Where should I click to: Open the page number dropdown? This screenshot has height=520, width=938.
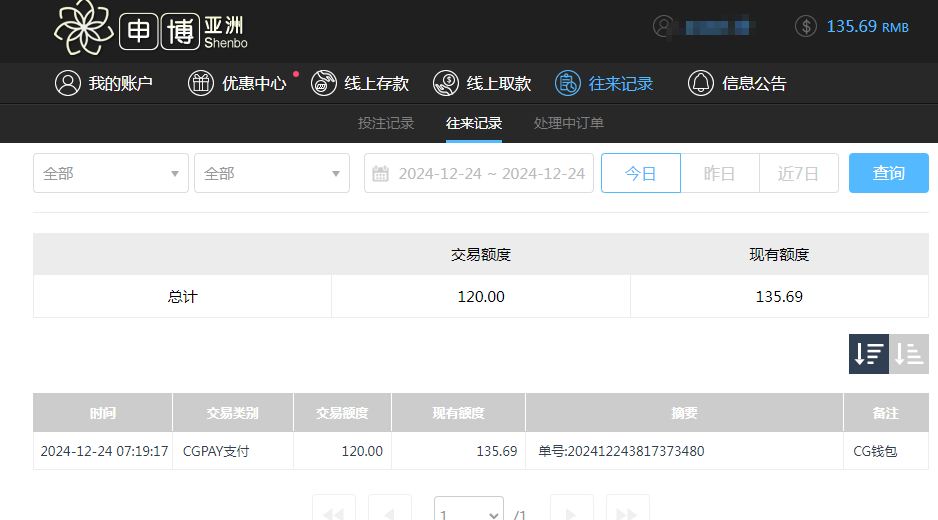click(x=468, y=513)
